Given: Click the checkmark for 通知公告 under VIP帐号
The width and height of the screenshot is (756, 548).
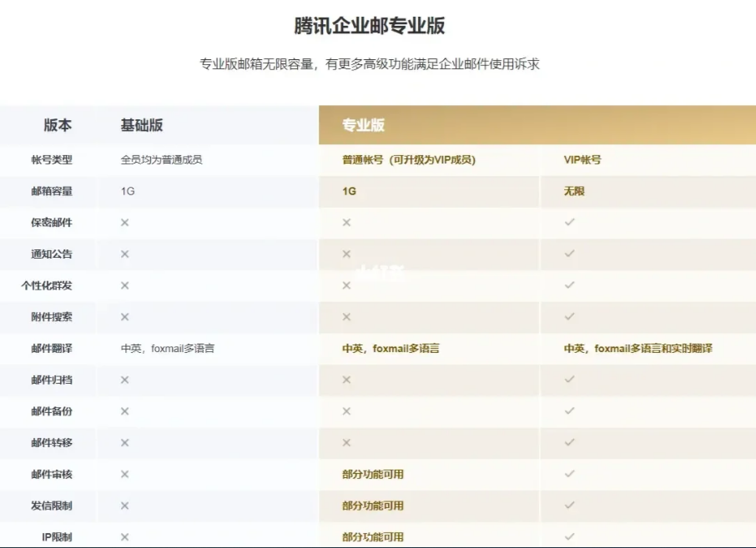Looking at the screenshot, I should [569, 254].
